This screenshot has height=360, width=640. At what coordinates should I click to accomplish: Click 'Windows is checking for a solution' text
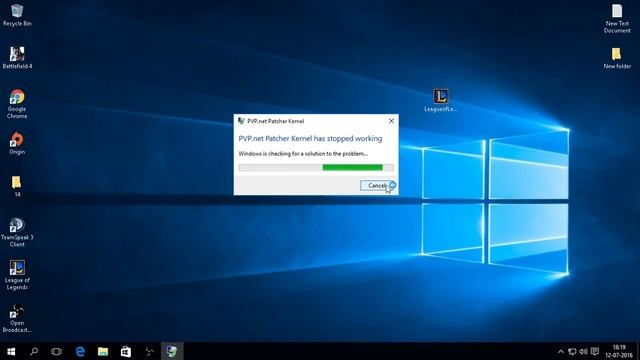click(303, 154)
